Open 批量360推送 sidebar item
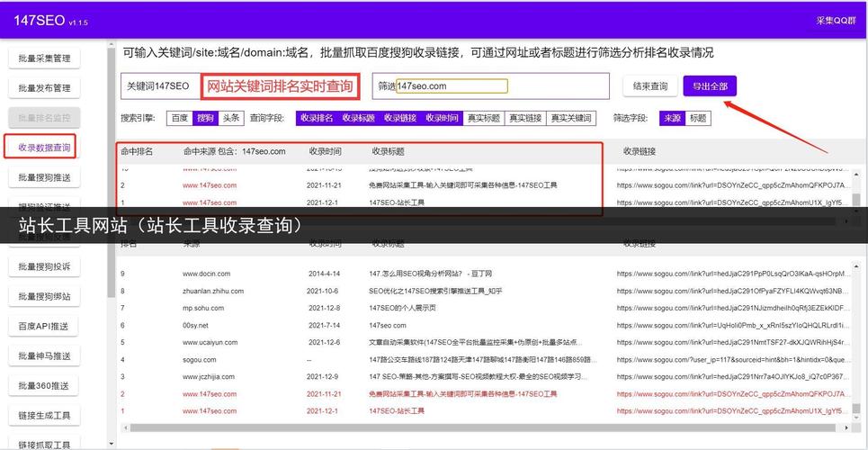868x450 pixels. (x=44, y=386)
